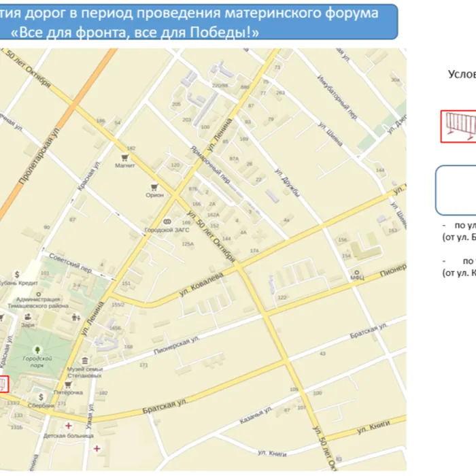Click the Магнит shopping cart icon

(x=125, y=157)
